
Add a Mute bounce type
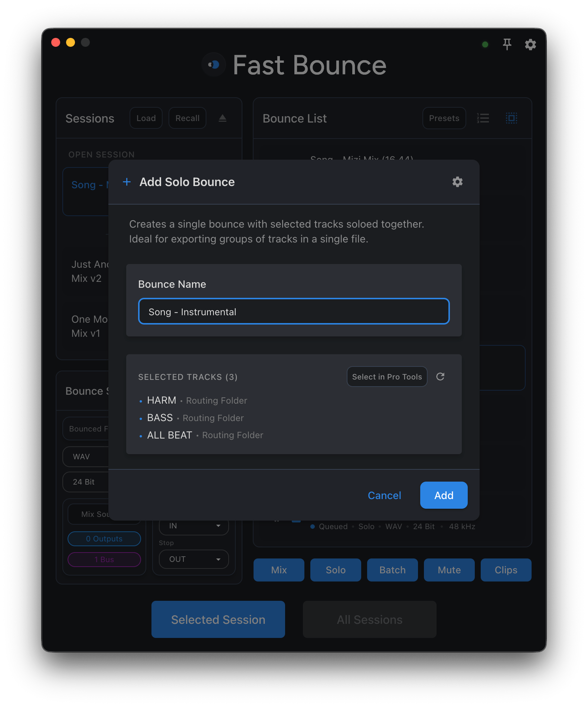tap(449, 570)
